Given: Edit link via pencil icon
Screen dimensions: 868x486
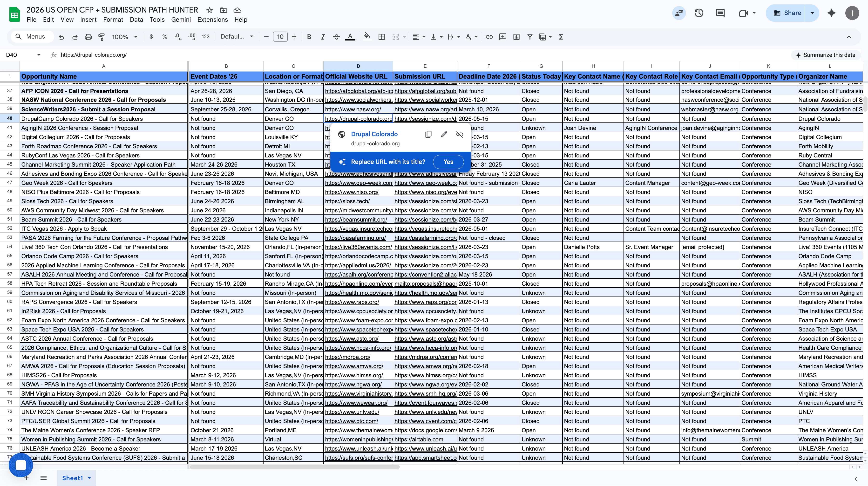Looking at the screenshot, I should 444,134.
